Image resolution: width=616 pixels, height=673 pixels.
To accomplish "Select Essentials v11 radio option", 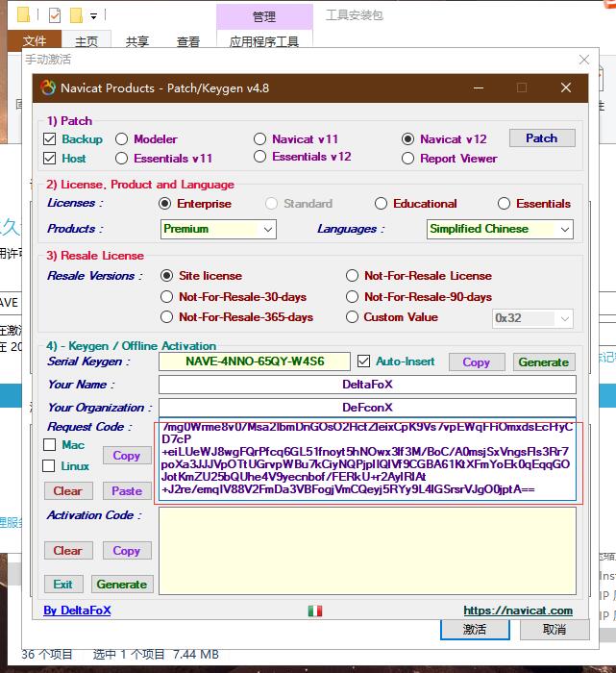I will 121,159.
